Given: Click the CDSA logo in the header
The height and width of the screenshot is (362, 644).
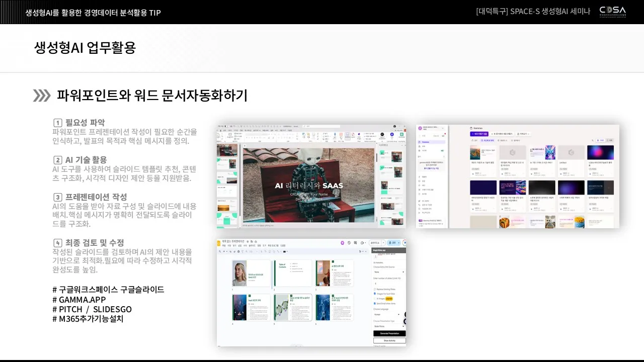Looking at the screenshot, I should 612,12.
